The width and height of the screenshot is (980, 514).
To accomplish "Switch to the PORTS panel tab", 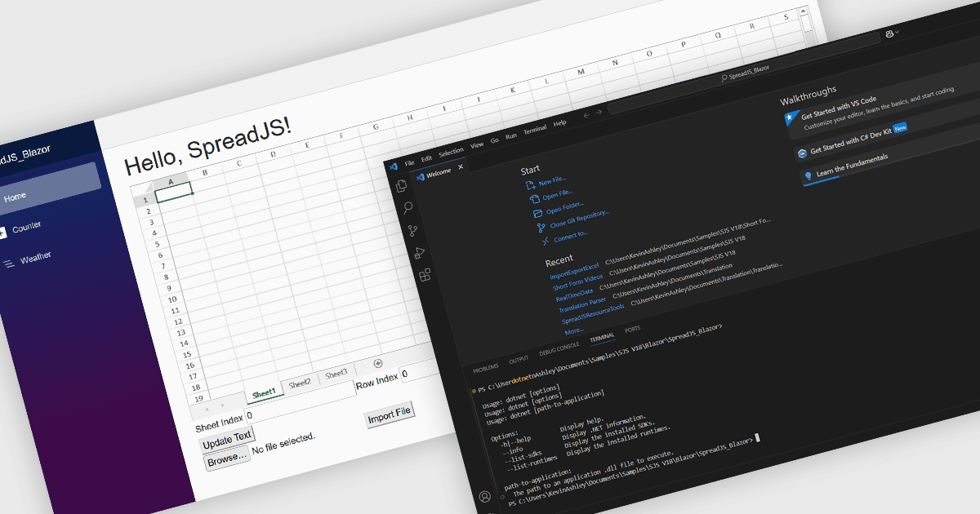I will (x=632, y=330).
